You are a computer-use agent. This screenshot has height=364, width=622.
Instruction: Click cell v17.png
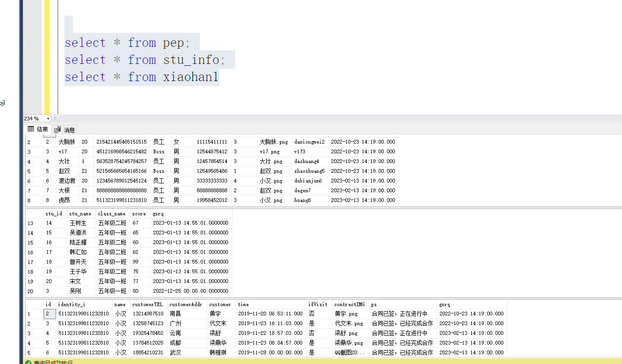pyautogui.click(x=273, y=151)
